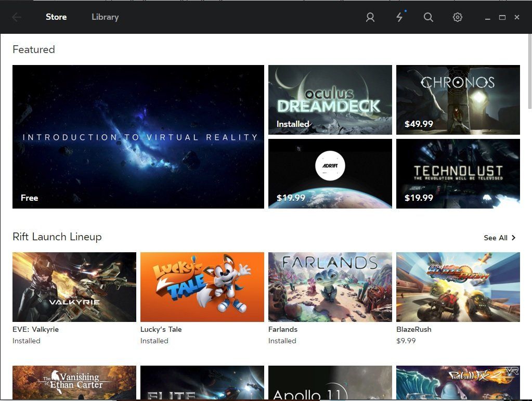Open the Introduction to Virtual Reality banner
The height and width of the screenshot is (401, 532).
click(x=138, y=137)
